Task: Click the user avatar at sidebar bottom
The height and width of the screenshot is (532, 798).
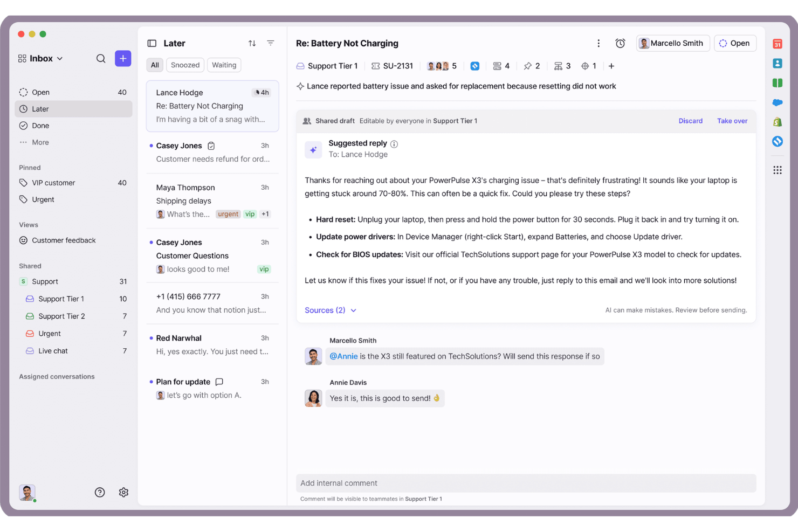Action: pos(27,492)
